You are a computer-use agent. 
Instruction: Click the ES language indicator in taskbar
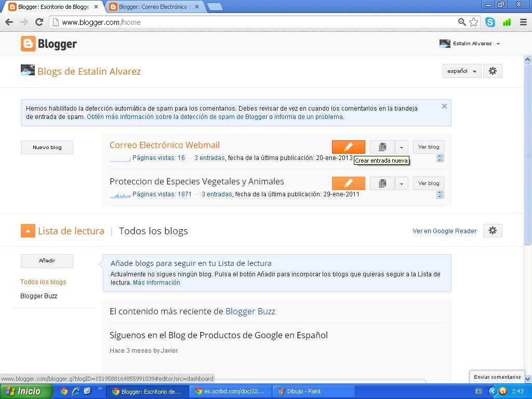[x=478, y=391]
